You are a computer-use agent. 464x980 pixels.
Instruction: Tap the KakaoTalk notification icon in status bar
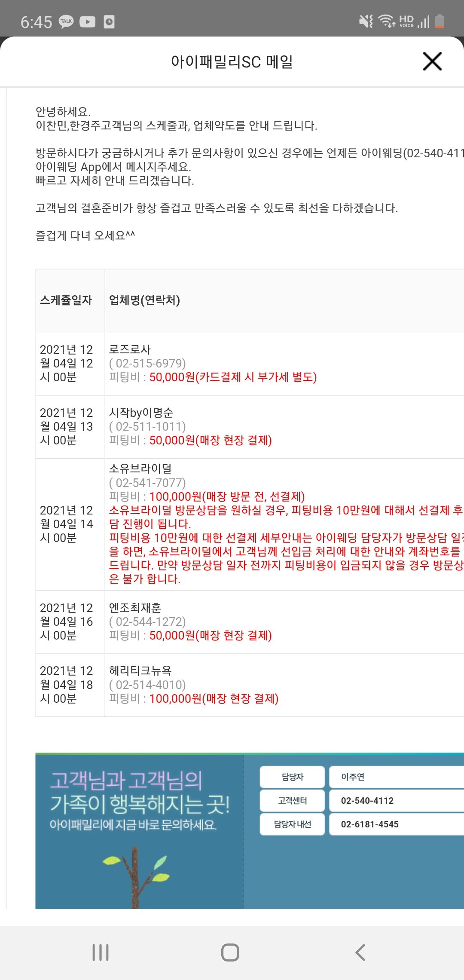click(66, 21)
